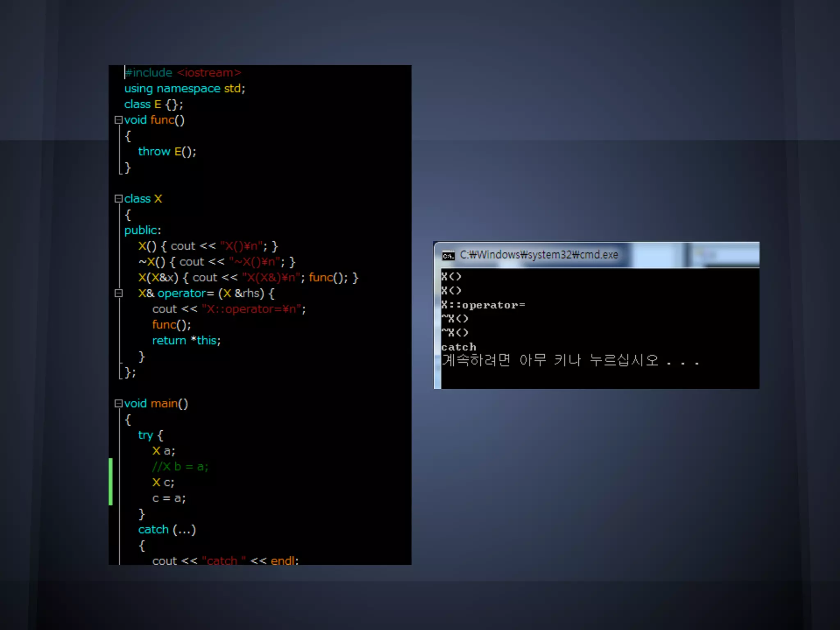Click X::operator= output line in console
The width and height of the screenshot is (840, 630).
click(x=483, y=305)
